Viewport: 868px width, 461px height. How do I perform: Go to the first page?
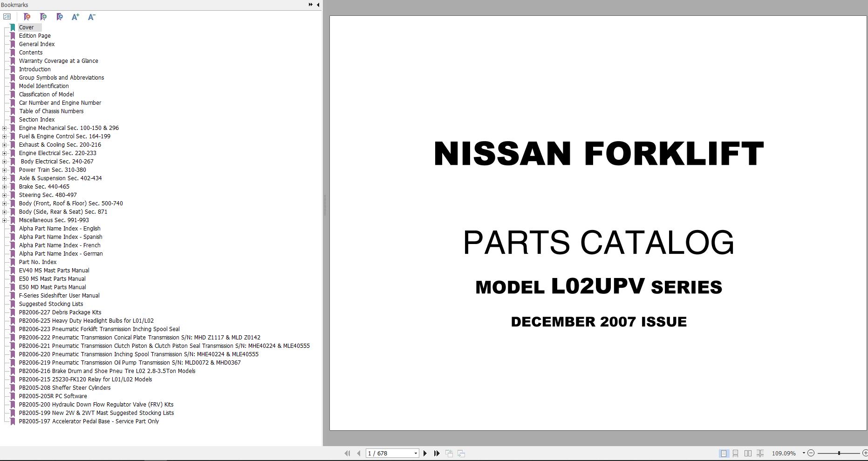coord(347,453)
